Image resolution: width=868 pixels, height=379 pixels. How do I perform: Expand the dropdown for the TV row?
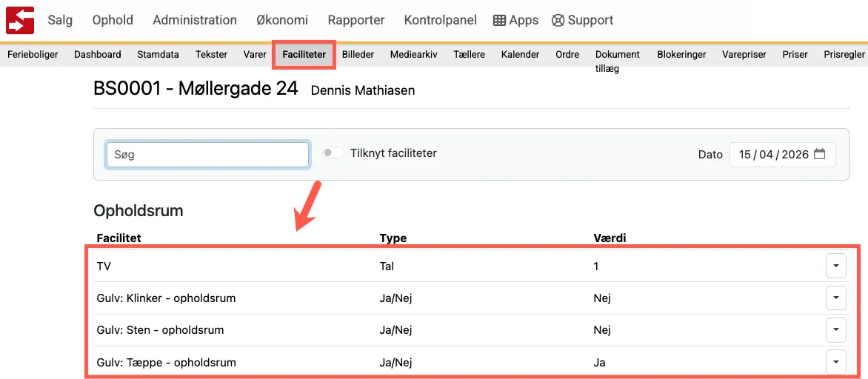pyautogui.click(x=835, y=266)
